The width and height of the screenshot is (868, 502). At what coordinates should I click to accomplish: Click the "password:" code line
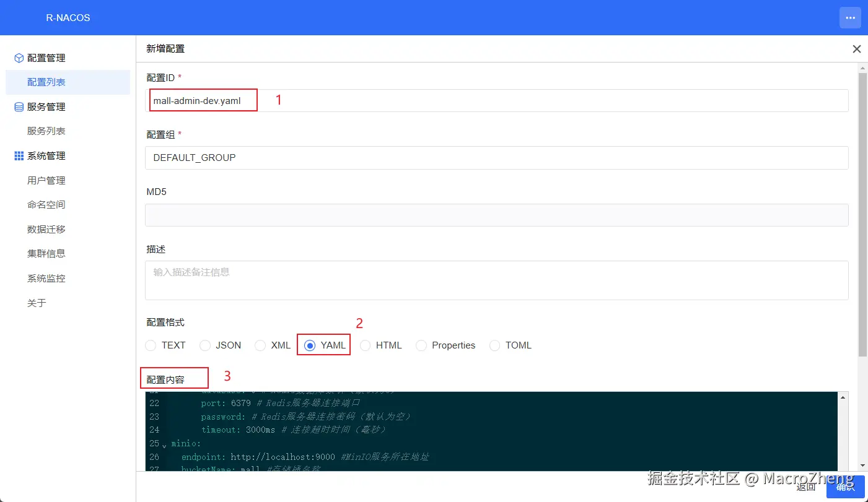tap(306, 417)
